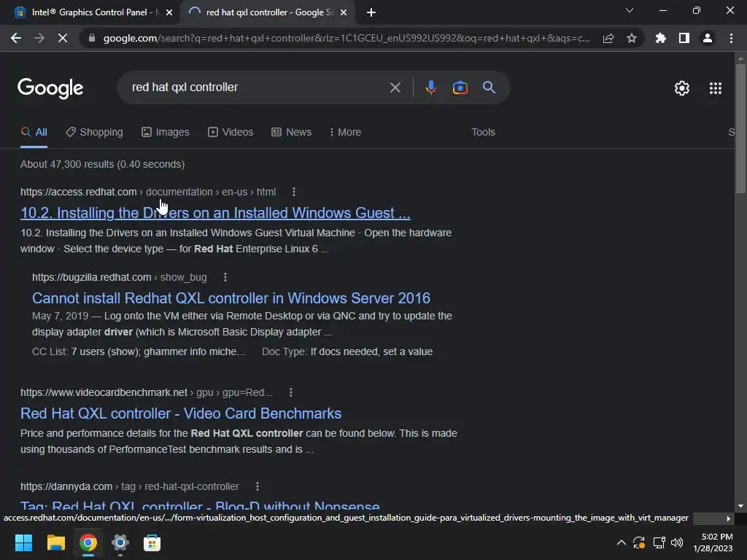Open volume control in system tray
Screen dimensions: 747x560
[676, 542]
